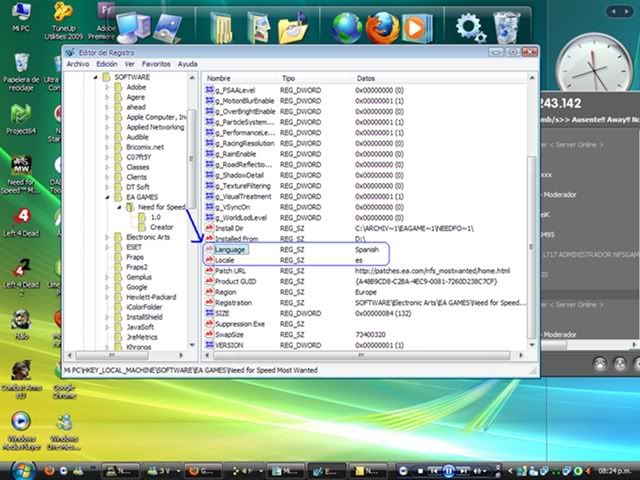Click the Windows Start orb
This screenshot has height=480, width=640.
coord(22,471)
